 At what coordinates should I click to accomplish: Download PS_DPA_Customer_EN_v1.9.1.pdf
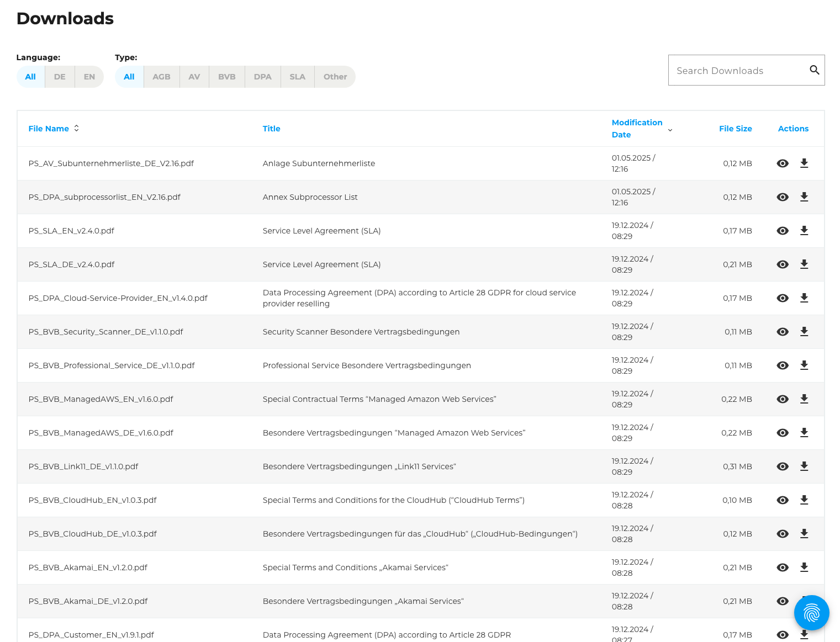point(804,635)
